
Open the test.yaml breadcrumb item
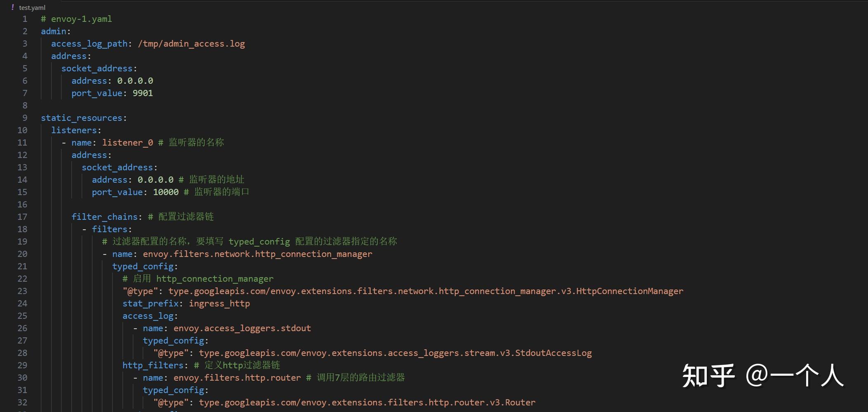[32, 8]
